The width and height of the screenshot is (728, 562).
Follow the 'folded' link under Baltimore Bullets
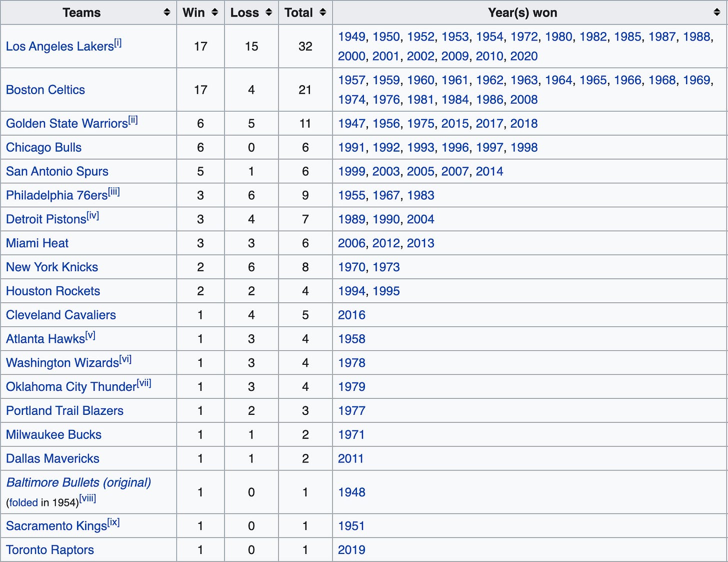coord(23,503)
